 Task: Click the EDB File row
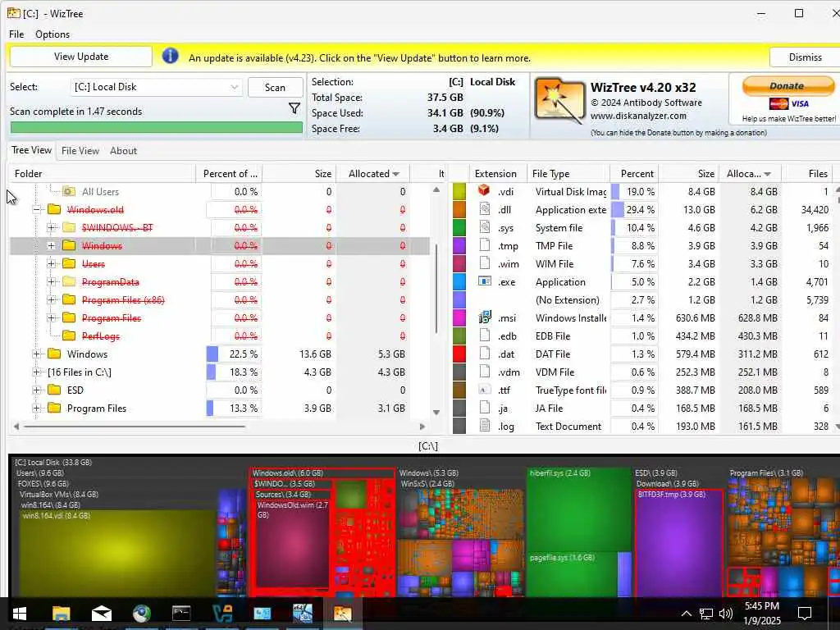pyautogui.click(x=642, y=336)
